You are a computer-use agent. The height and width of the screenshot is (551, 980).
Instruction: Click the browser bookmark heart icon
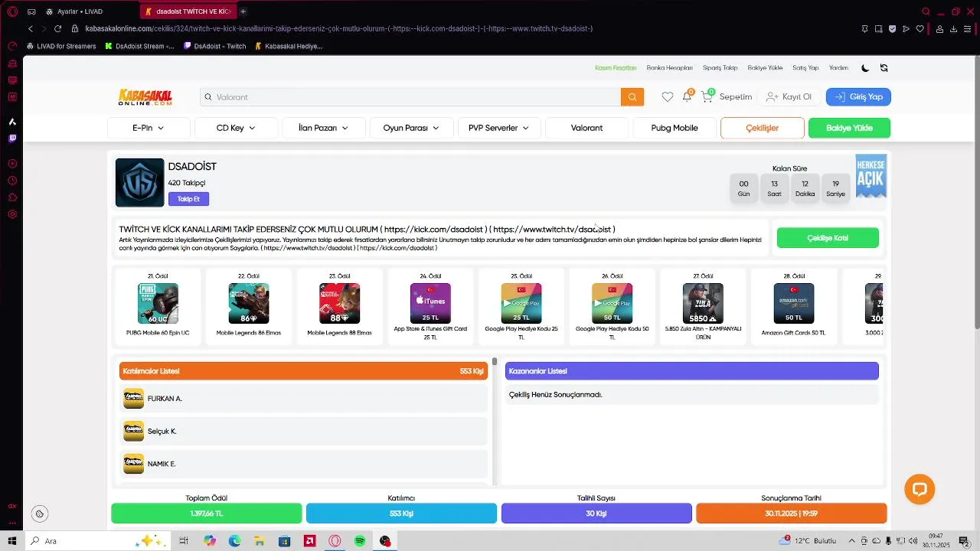920,29
